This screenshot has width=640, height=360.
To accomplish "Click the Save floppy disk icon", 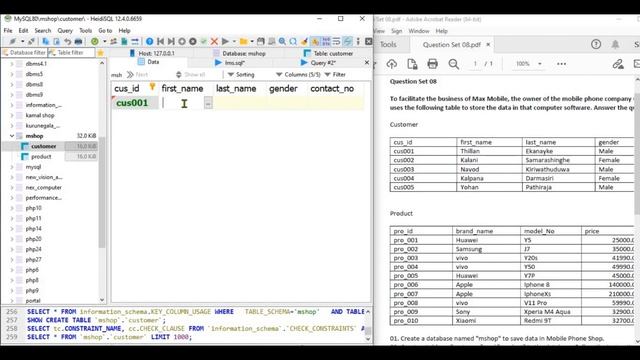I will point(260,41).
